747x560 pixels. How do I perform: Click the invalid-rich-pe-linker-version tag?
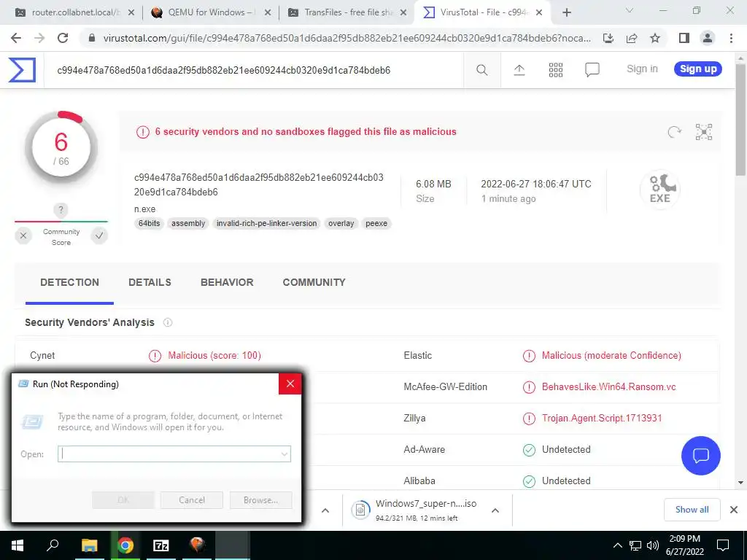[x=266, y=223]
